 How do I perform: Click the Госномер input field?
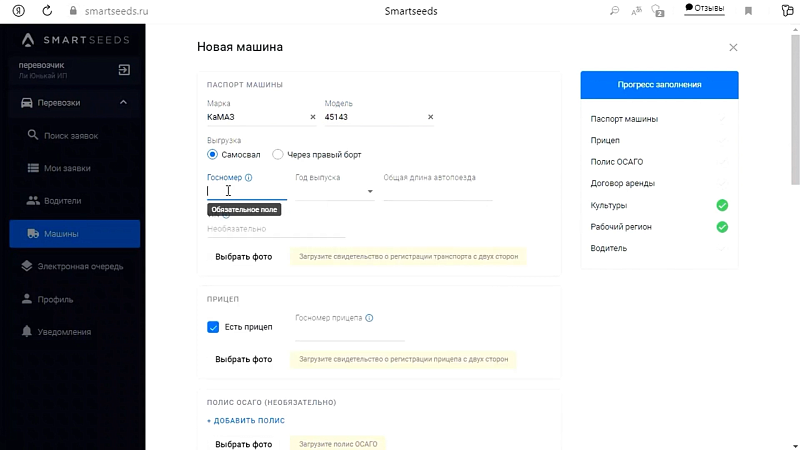(x=247, y=191)
